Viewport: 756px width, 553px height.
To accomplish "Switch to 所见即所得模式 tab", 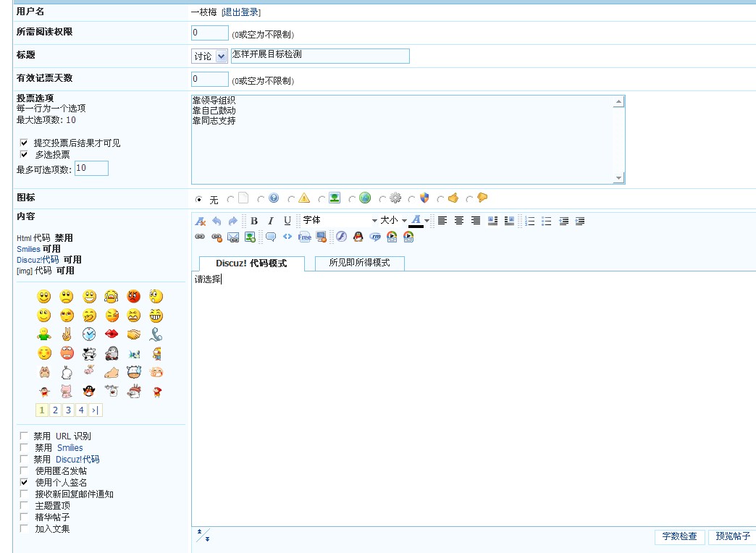I will tap(359, 263).
